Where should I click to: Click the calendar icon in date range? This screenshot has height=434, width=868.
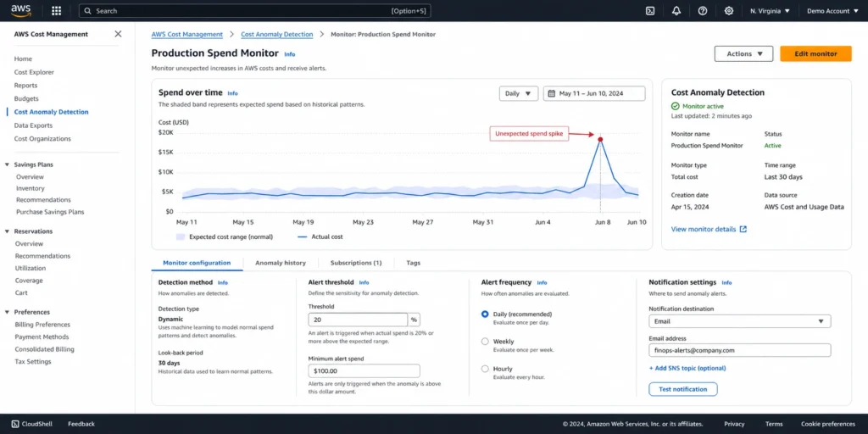[551, 93]
